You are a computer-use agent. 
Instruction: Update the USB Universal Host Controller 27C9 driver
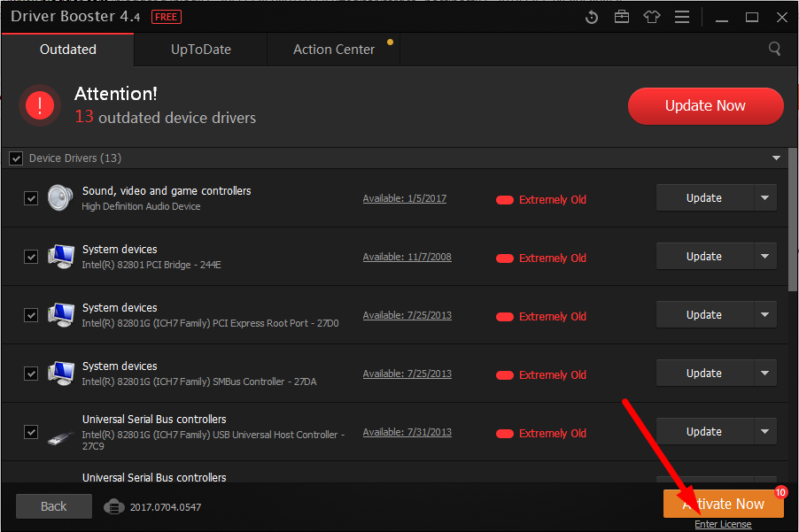point(705,432)
